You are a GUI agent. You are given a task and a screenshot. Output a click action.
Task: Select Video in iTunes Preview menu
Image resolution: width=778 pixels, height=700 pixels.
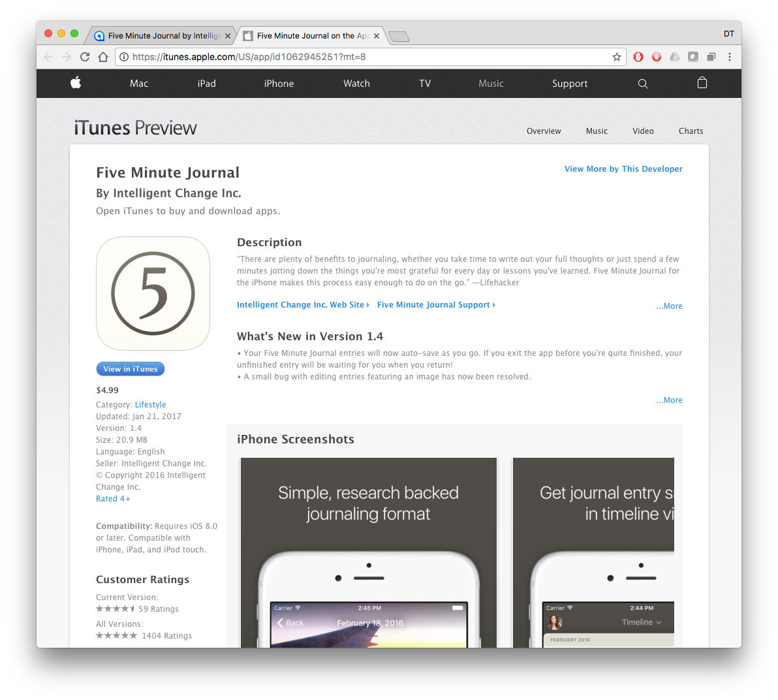643,131
